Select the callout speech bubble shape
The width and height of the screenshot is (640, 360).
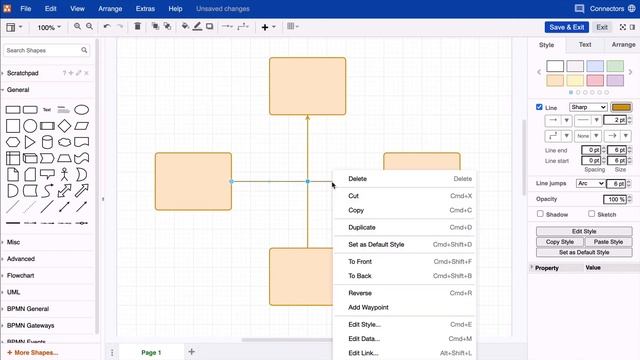click(x=47, y=174)
